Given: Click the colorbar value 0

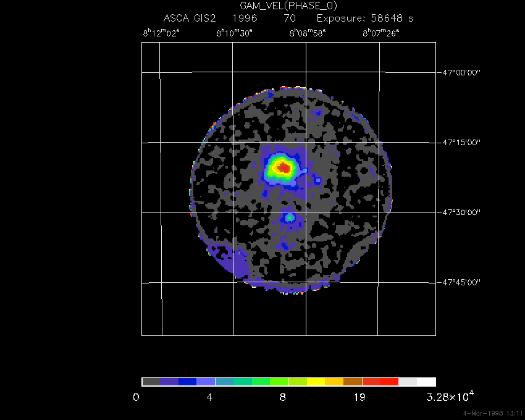Looking at the screenshot, I should [136, 398].
